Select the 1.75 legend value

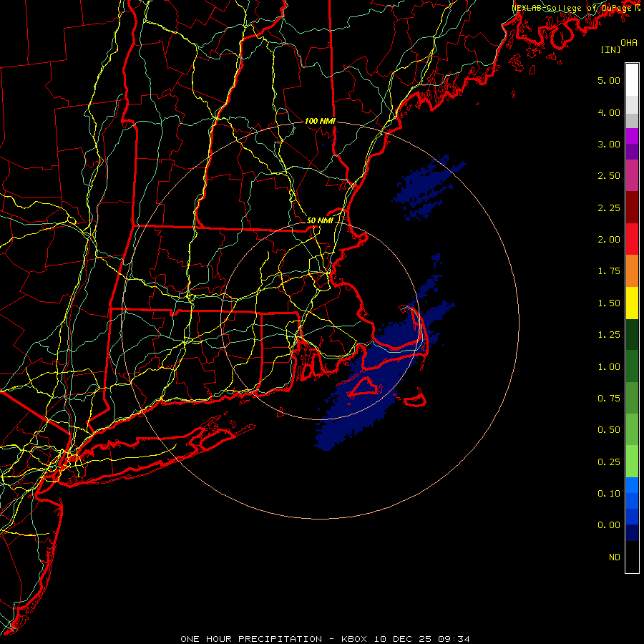tap(609, 271)
